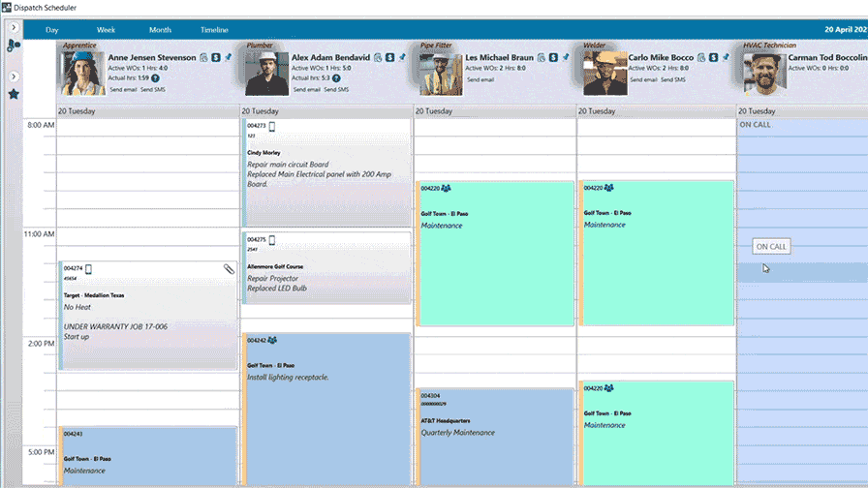Click Carman Tod Boccolin's name
Image resolution: width=868 pixels, height=488 pixels.
click(827, 57)
